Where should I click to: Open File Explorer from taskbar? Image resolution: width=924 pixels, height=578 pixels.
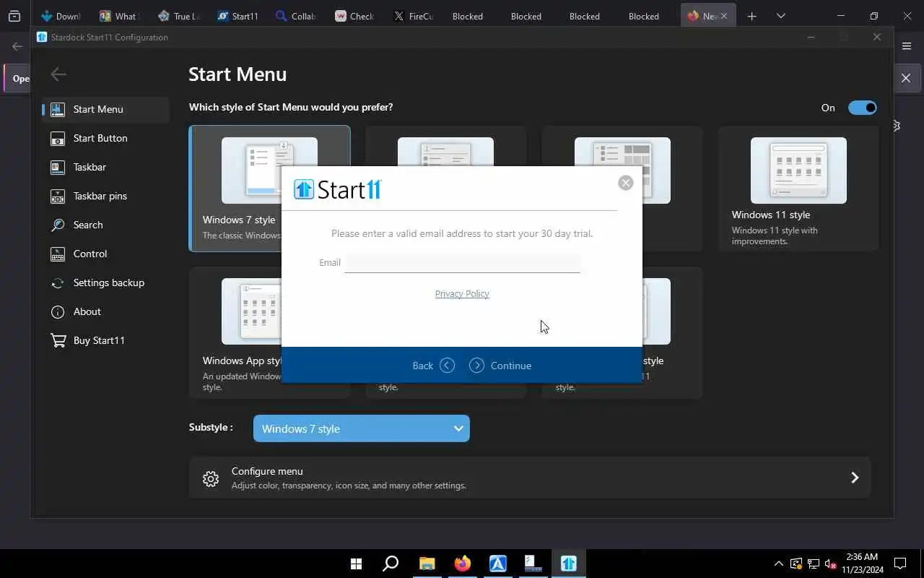[427, 564]
